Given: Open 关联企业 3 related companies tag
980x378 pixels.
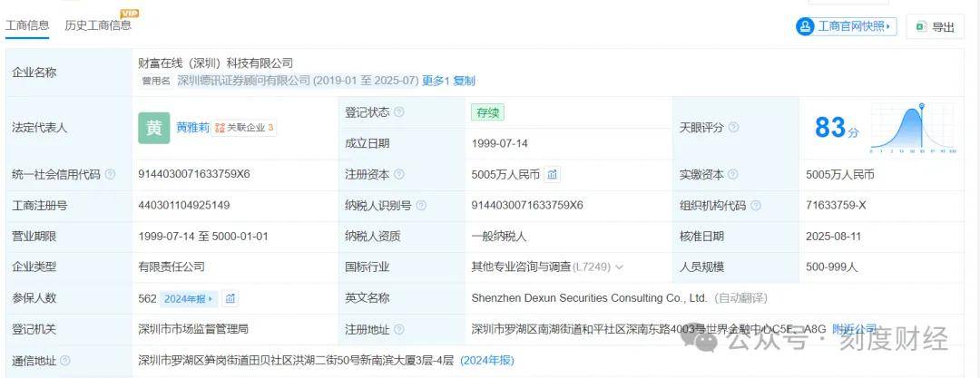Looking at the screenshot, I should click(244, 128).
